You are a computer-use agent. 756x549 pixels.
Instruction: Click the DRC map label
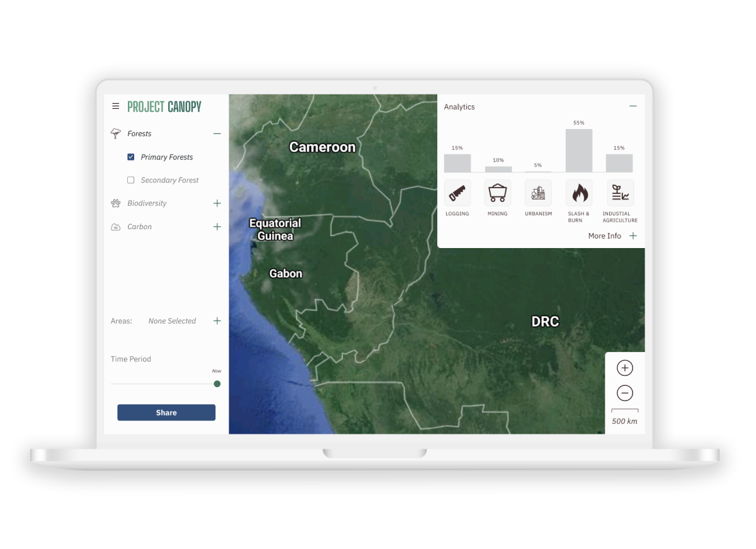pos(545,322)
